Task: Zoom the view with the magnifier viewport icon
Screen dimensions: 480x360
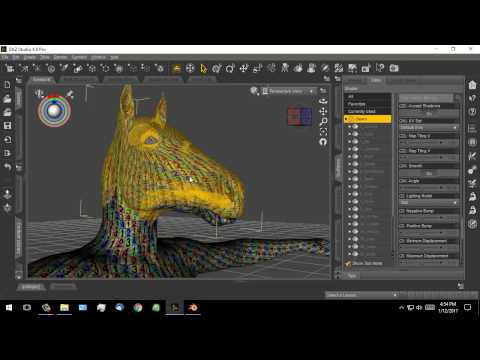Action: (323, 121)
